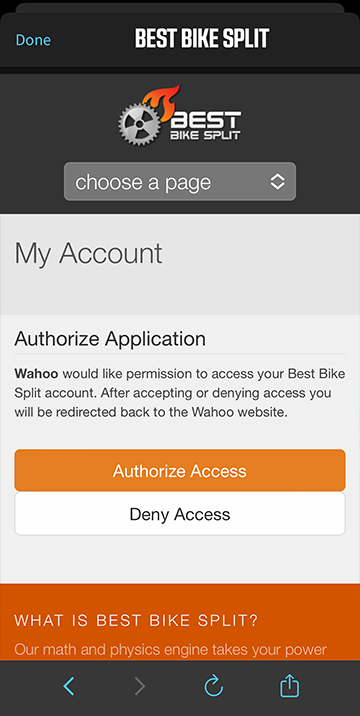Select Deny Access button
360x716 pixels.
[180, 514]
